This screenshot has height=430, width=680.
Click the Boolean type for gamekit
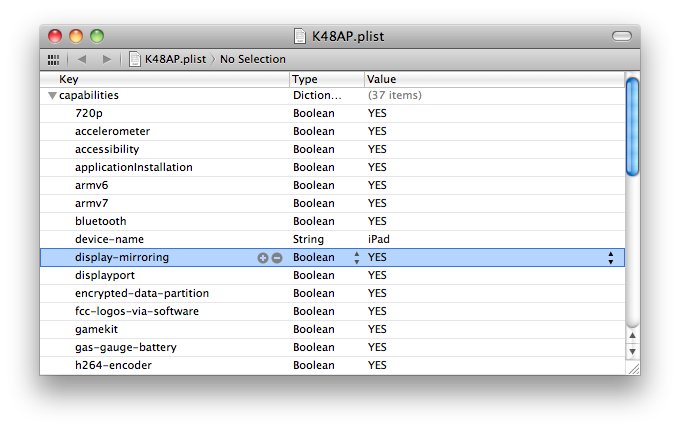(x=314, y=329)
